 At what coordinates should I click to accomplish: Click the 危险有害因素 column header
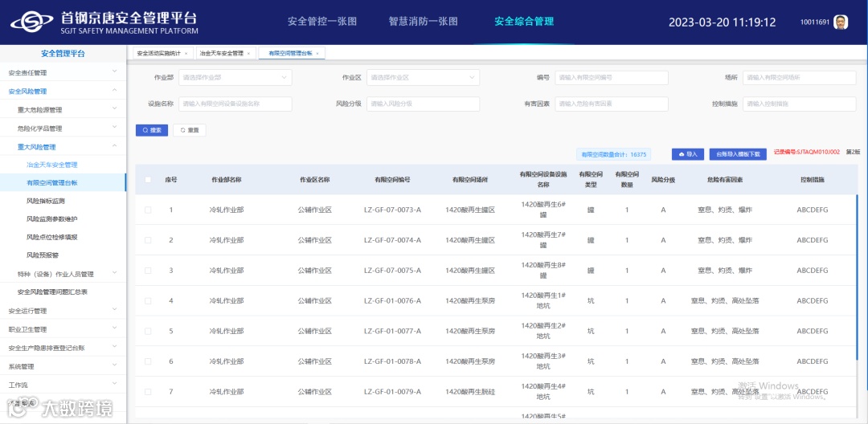pos(725,180)
